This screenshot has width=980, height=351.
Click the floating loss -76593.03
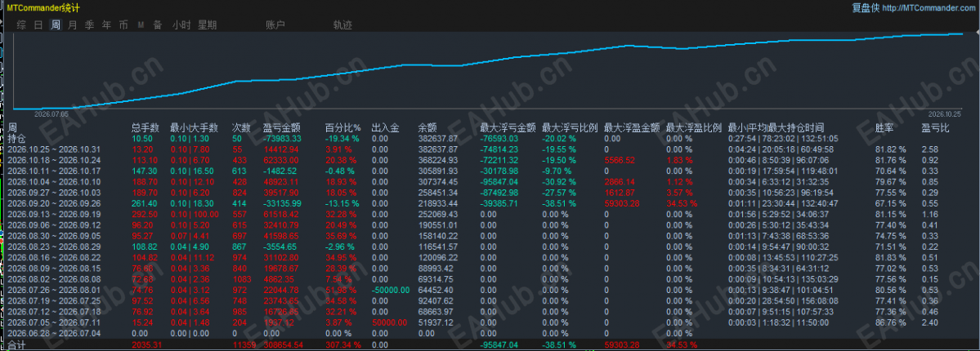coord(499,138)
